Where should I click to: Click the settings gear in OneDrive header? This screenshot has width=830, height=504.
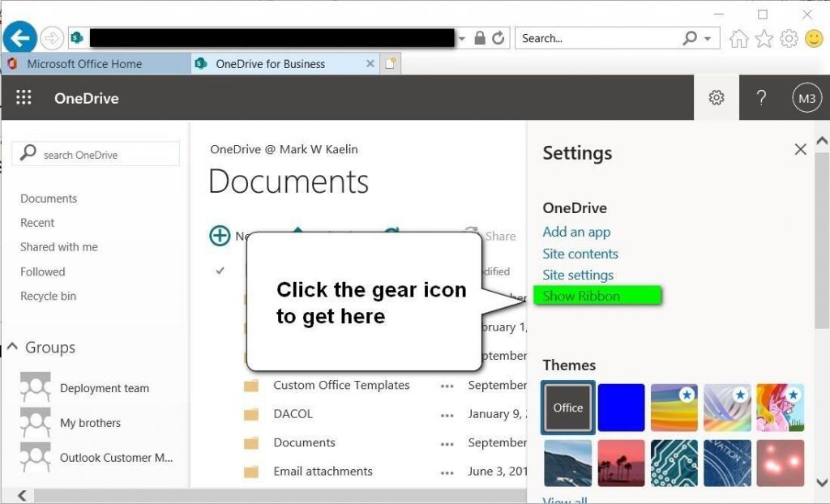point(716,98)
